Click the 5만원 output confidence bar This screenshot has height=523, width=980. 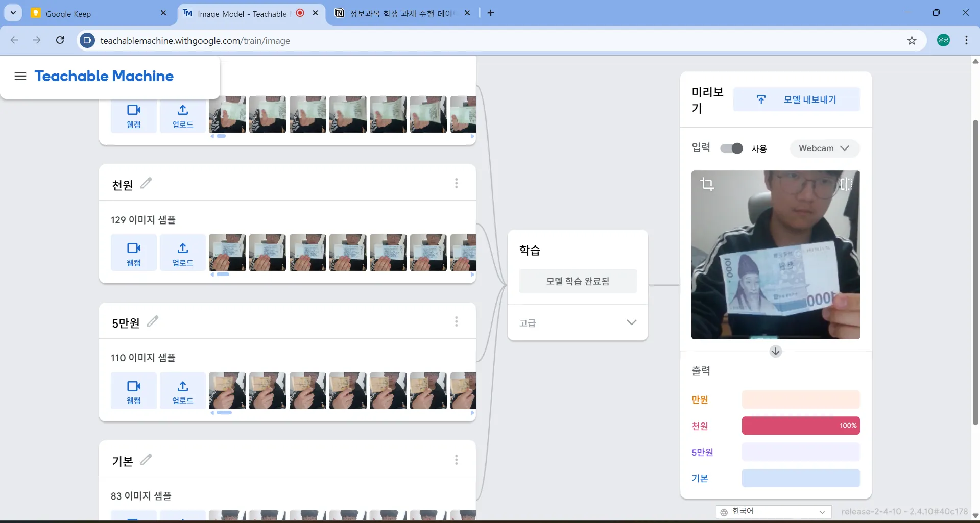coord(801,452)
